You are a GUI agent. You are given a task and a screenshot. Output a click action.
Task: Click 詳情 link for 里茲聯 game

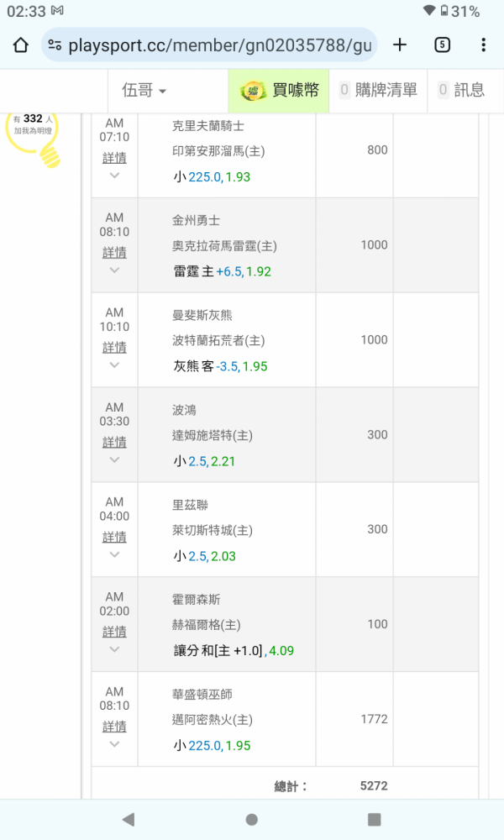[x=115, y=537]
